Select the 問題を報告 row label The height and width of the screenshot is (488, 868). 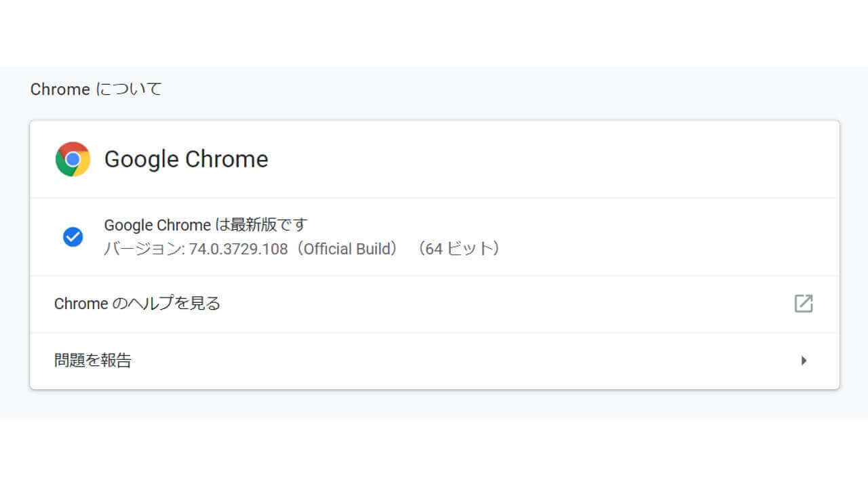[x=93, y=361]
